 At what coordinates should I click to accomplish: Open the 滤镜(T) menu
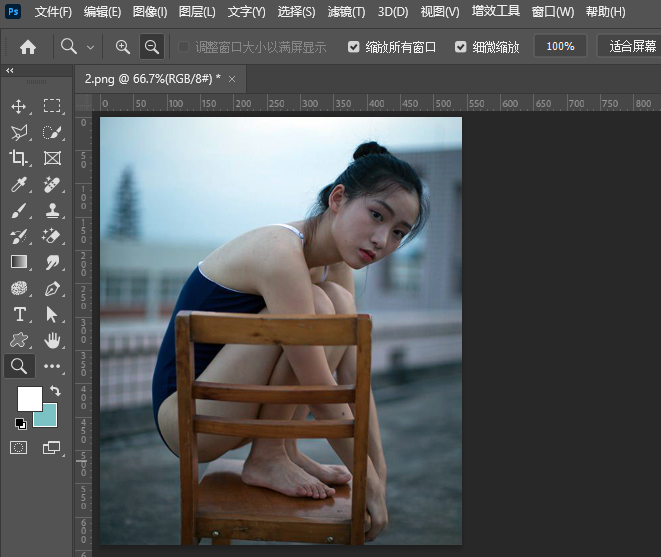[x=347, y=12]
